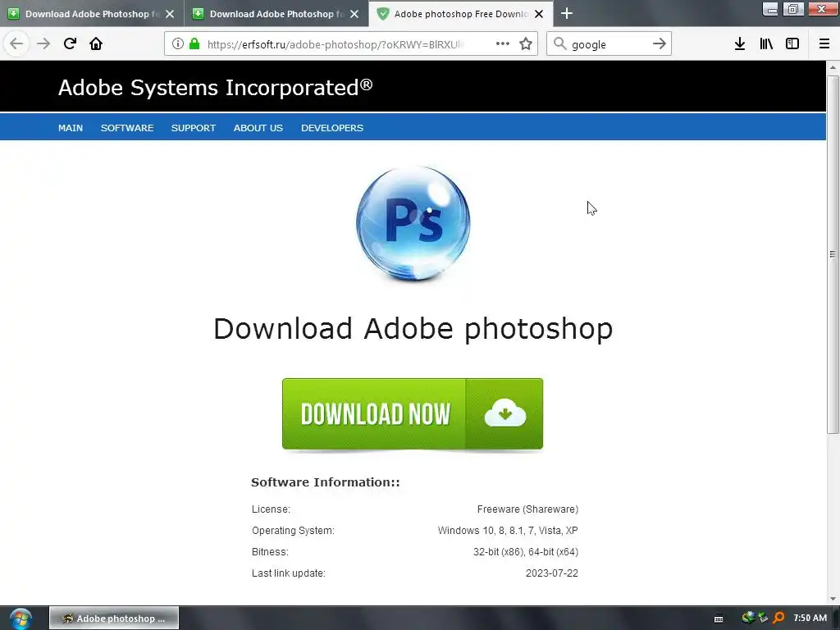Viewport: 840px width, 630px height.
Task: Click the 7:50 AM taskbar clock
Action: coord(810,618)
